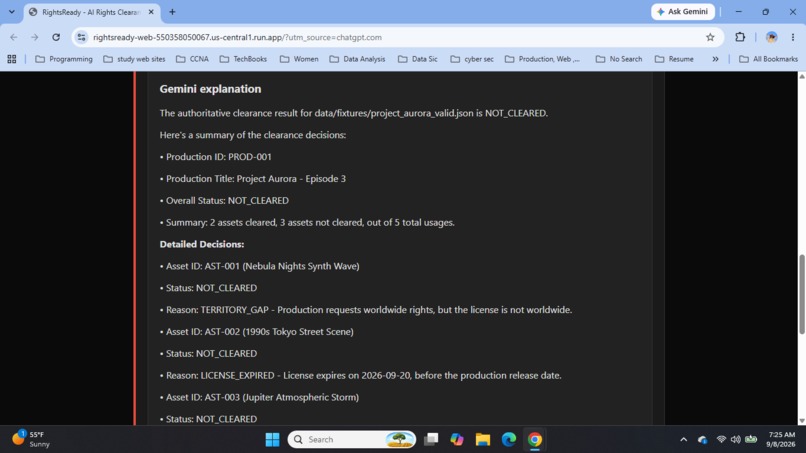
Task: Open the weather widget showing 55°F
Action: pyautogui.click(x=32, y=439)
